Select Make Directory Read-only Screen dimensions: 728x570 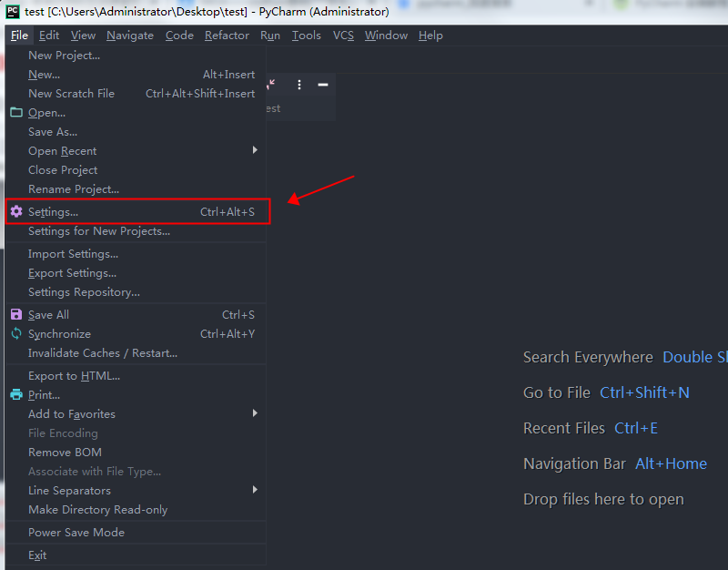(136, 510)
